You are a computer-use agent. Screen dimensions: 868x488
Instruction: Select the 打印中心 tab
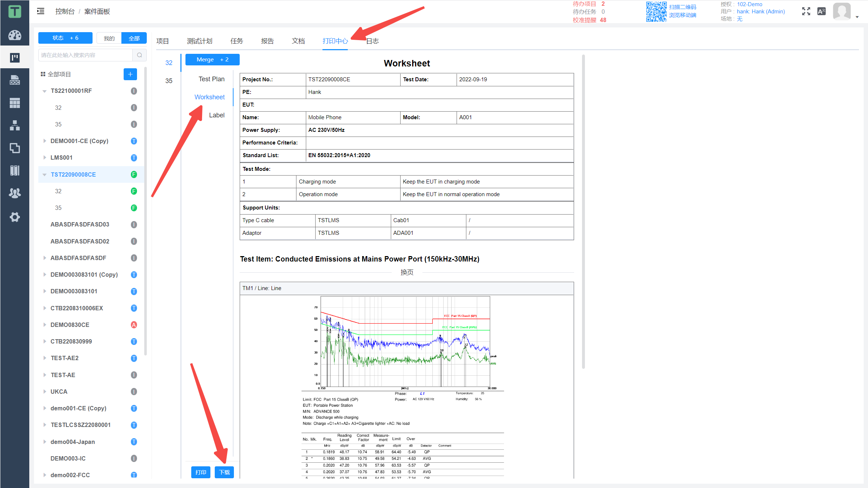point(335,41)
